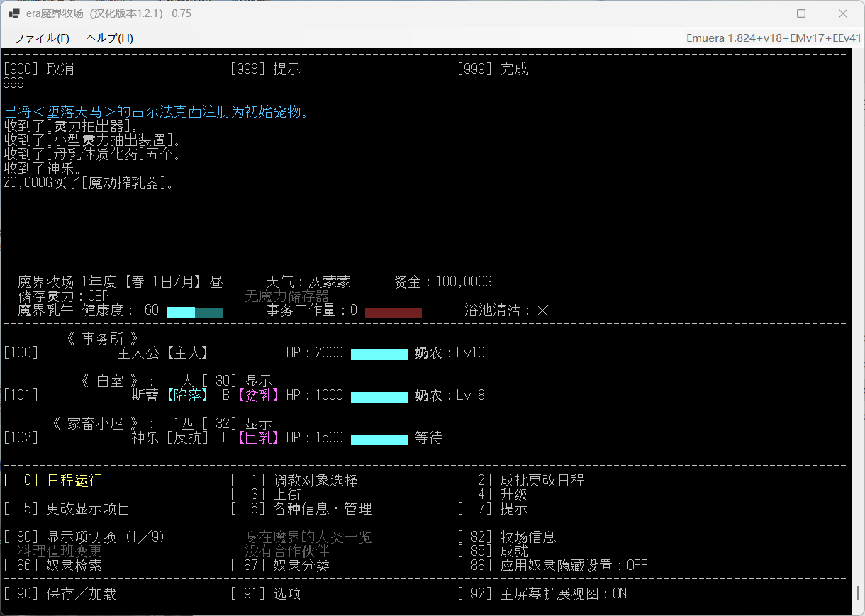Click 浴池清洁:✕ status
Image resolution: width=865 pixels, height=616 pixels.
(x=507, y=310)
